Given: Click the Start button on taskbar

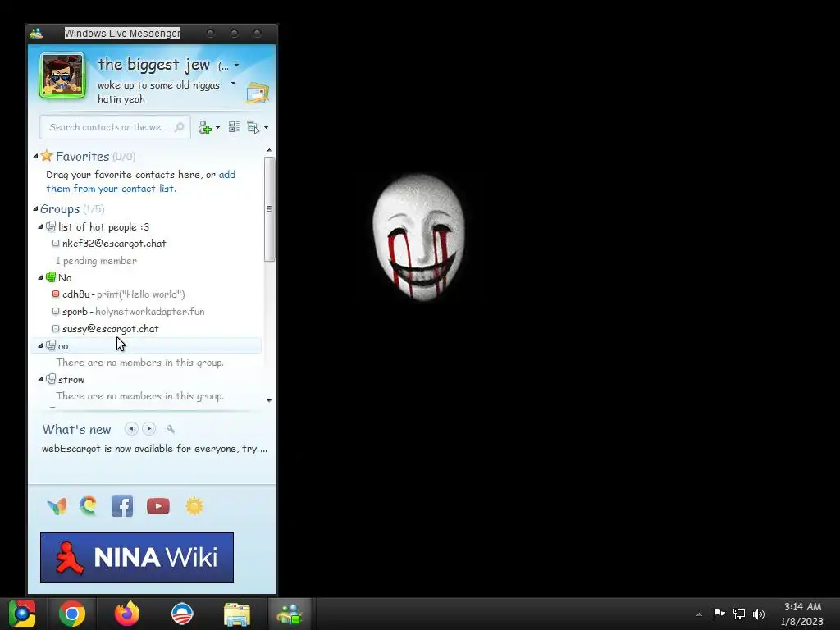Looking at the screenshot, I should (22, 614).
